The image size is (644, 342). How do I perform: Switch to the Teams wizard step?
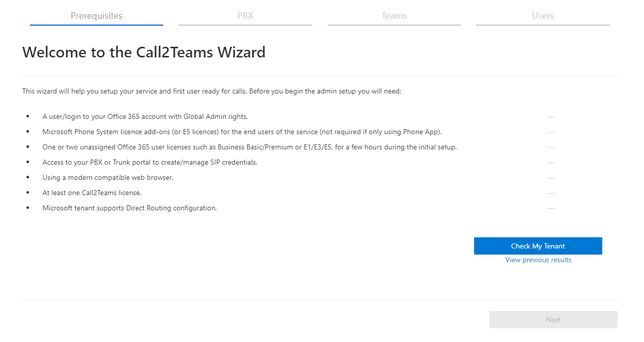(x=394, y=16)
